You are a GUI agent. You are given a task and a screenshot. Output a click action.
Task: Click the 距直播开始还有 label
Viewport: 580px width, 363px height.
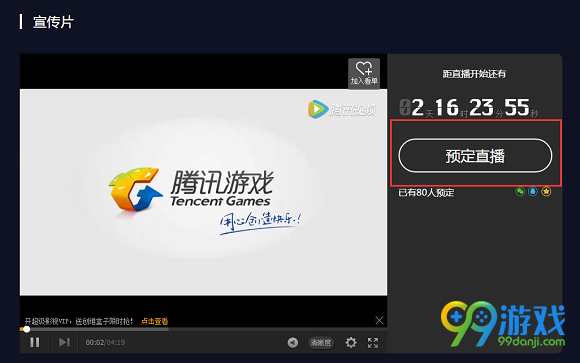pos(474,74)
